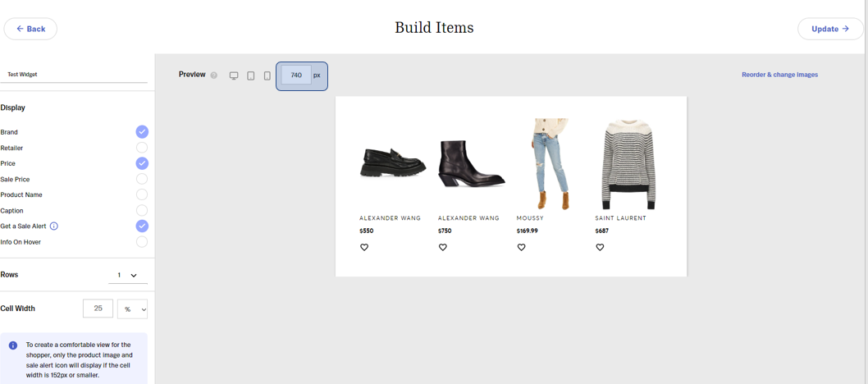Click the preview width px field
868x384 pixels.
click(x=296, y=75)
